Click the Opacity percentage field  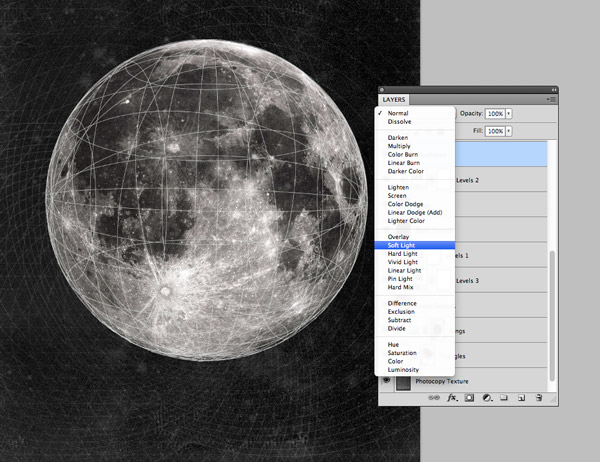494,114
